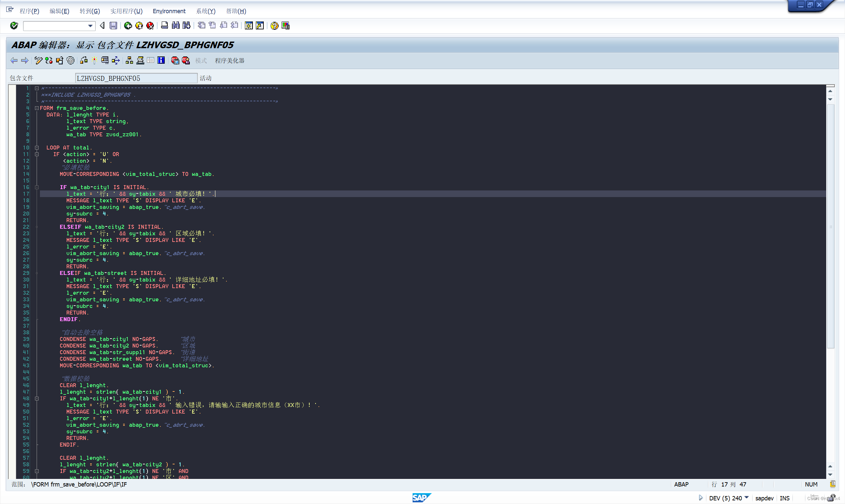Collapse the comment block at line 1
Viewport: 845px width, 504px height.
[x=37, y=88]
